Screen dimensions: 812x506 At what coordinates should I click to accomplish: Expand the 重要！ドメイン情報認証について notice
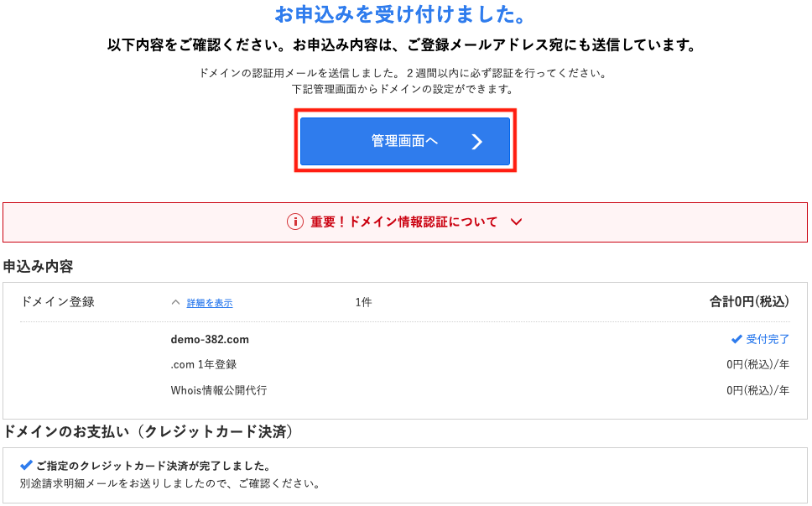pos(405,222)
